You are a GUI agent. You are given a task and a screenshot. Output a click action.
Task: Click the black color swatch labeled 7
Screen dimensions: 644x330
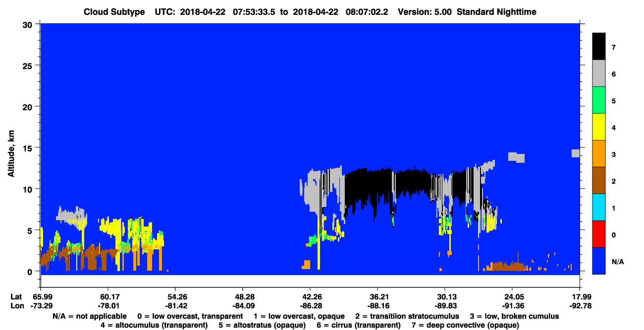point(599,47)
